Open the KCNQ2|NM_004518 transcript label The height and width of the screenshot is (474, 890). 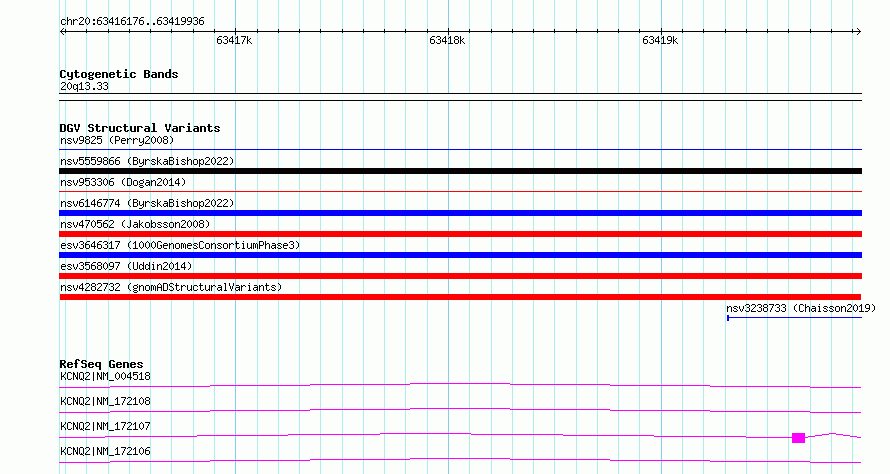pyautogui.click(x=105, y=376)
